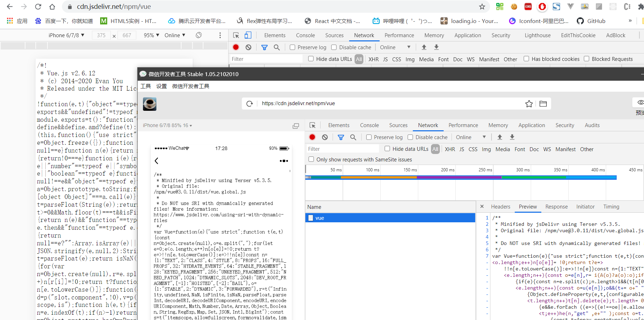Check Disable cache in Chrome DevTools
The width and height of the screenshot is (644, 320).
(334, 47)
